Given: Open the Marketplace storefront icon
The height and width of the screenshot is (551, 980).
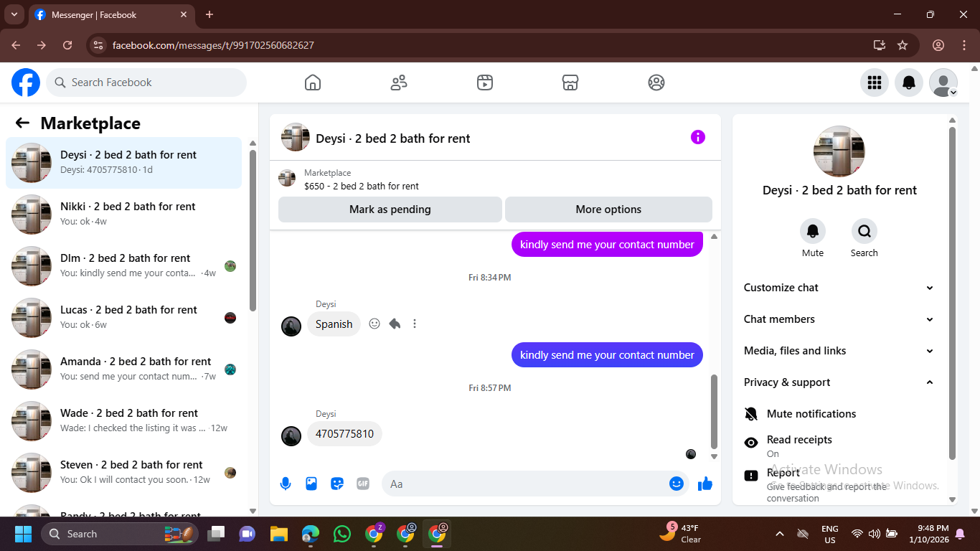Looking at the screenshot, I should (570, 83).
